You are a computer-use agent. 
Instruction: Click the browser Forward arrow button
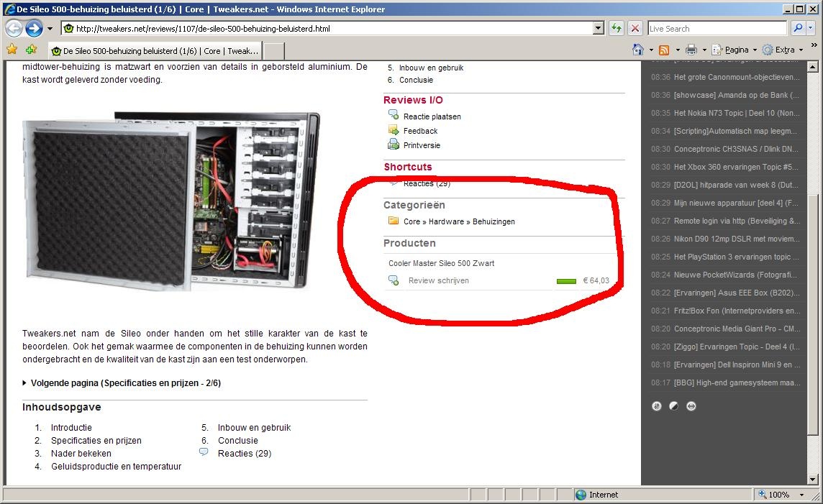(34, 28)
